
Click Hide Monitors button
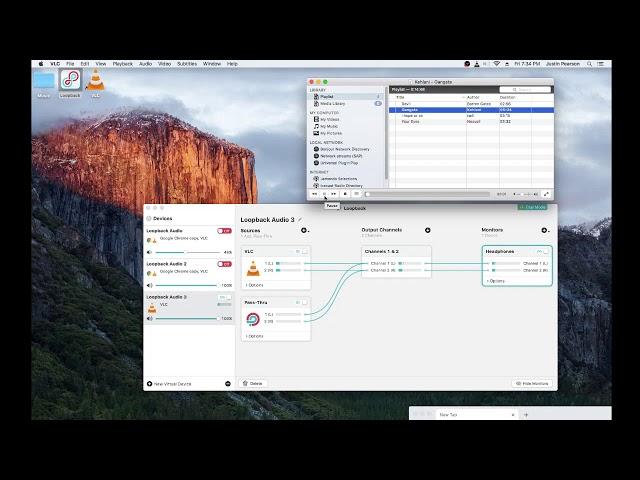[x=532, y=384]
